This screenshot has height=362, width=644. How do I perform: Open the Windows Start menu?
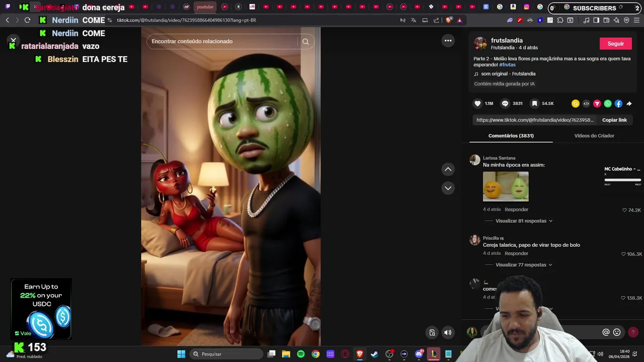[181, 354]
